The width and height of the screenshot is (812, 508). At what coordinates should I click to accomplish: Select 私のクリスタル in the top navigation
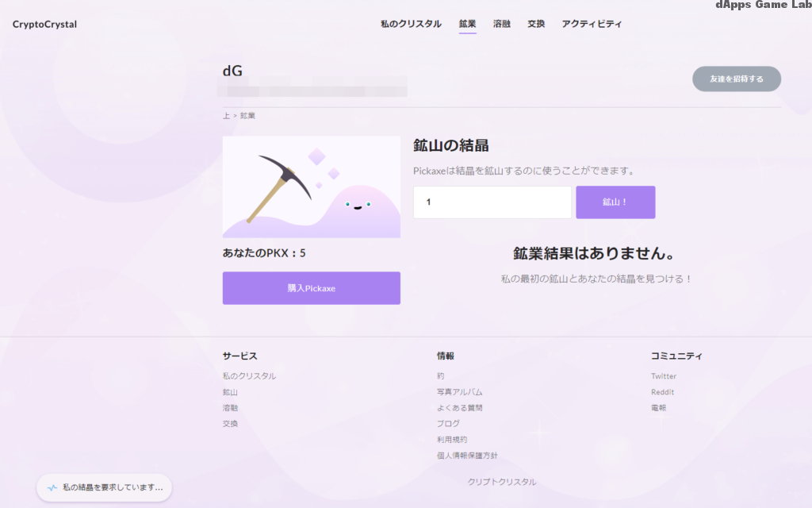coord(410,24)
